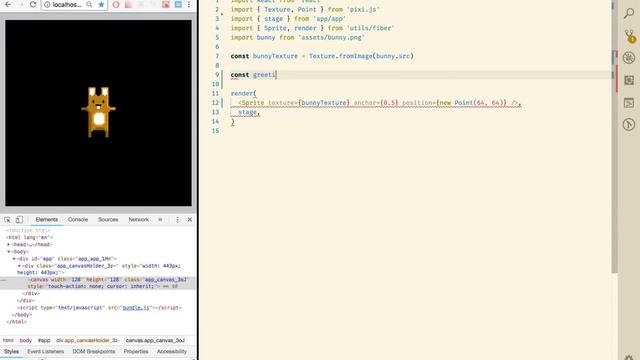Screen dimensions: 640x360
Task: Open the terminal panel icon in sidebar
Action: [x=629, y=102]
